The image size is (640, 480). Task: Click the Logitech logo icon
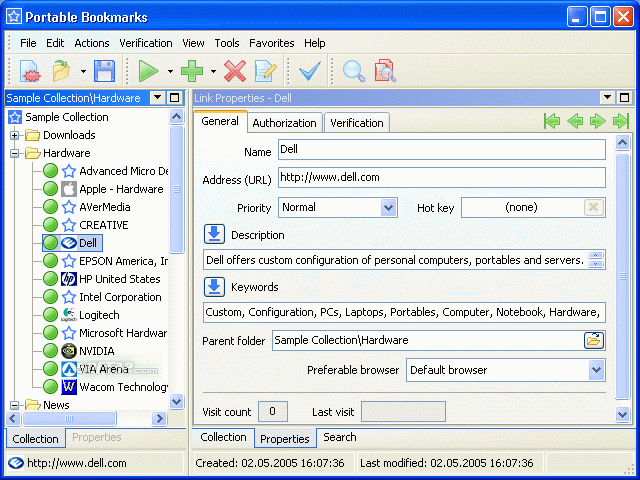click(69, 315)
